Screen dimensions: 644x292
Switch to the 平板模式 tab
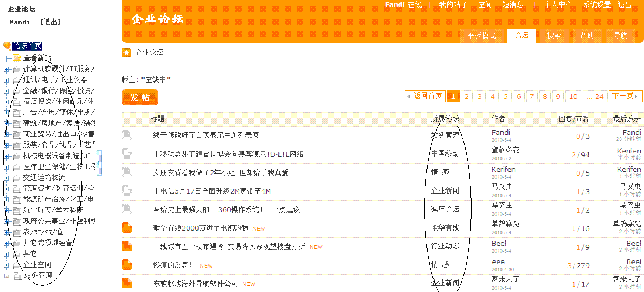coord(482,36)
